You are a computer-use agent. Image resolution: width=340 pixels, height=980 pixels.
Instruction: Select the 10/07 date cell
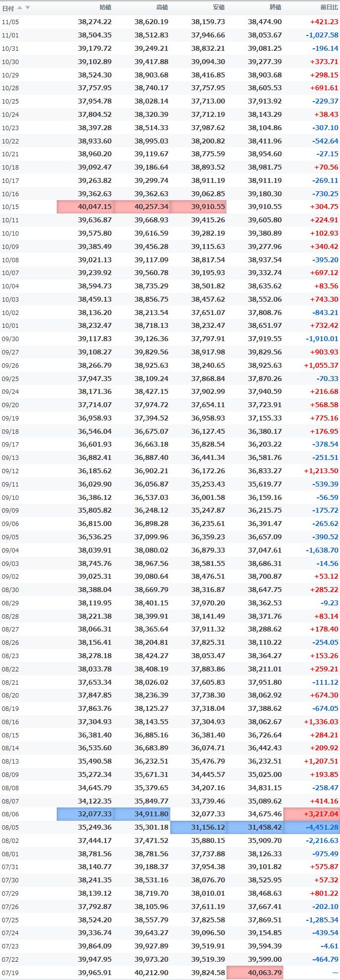click(x=10, y=273)
